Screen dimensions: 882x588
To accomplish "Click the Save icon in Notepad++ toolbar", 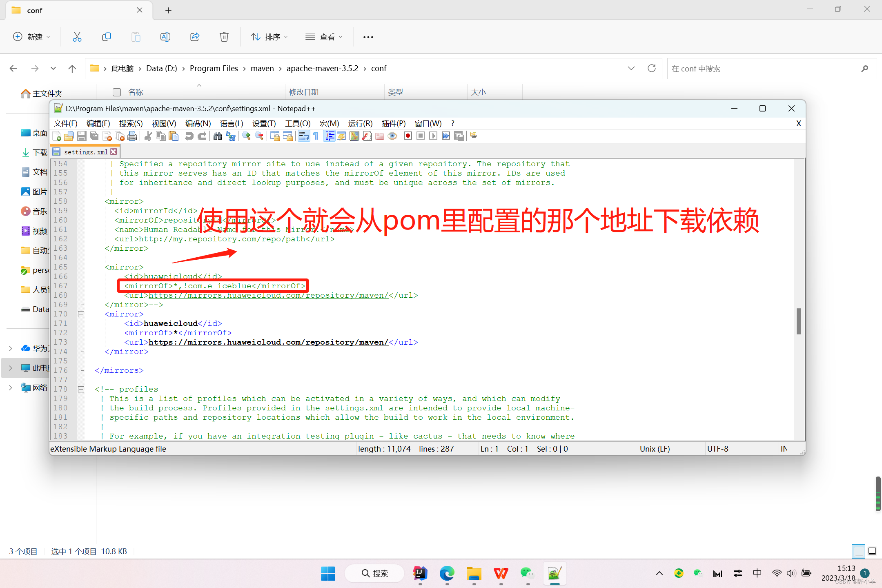I will point(81,136).
